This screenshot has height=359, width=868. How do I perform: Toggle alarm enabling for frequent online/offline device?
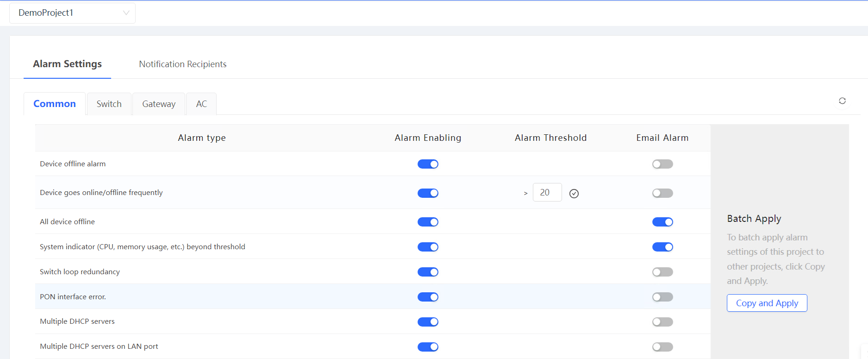tap(428, 193)
